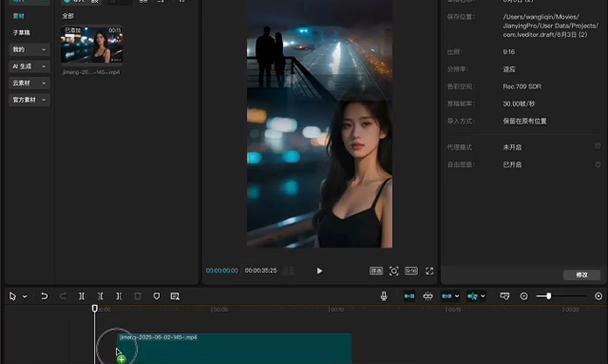608x364 pixels.
Task: Expand the 云素材 category
Action: (x=29, y=83)
